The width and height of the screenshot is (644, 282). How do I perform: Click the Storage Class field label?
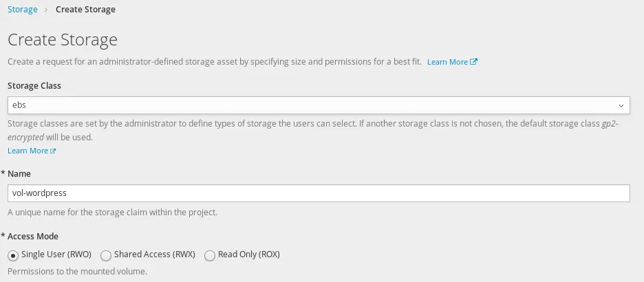pyautogui.click(x=34, y=86)
